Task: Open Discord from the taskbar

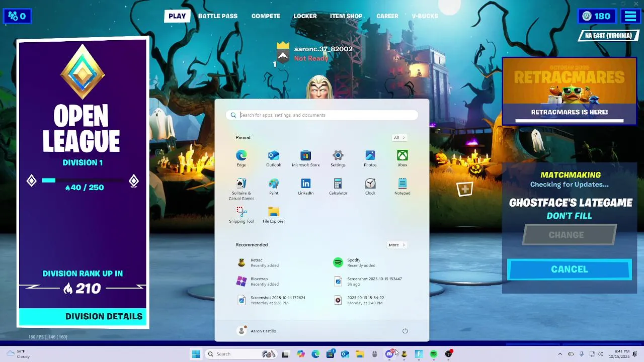Action: [389, 354]
